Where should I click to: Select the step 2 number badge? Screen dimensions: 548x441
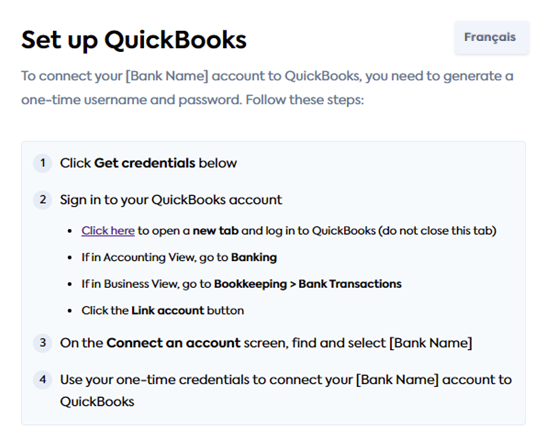click(x=43, y=200)
